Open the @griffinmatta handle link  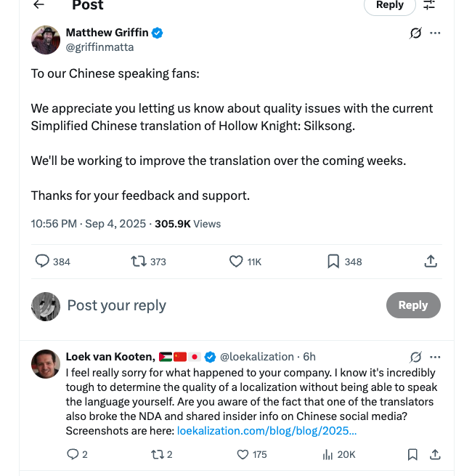(x=99, y=47)
